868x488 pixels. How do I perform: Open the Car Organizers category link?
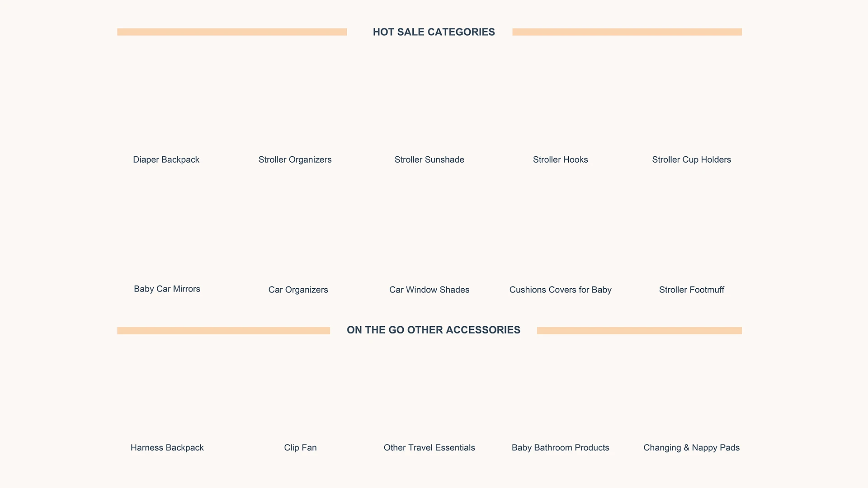point(298,290)
